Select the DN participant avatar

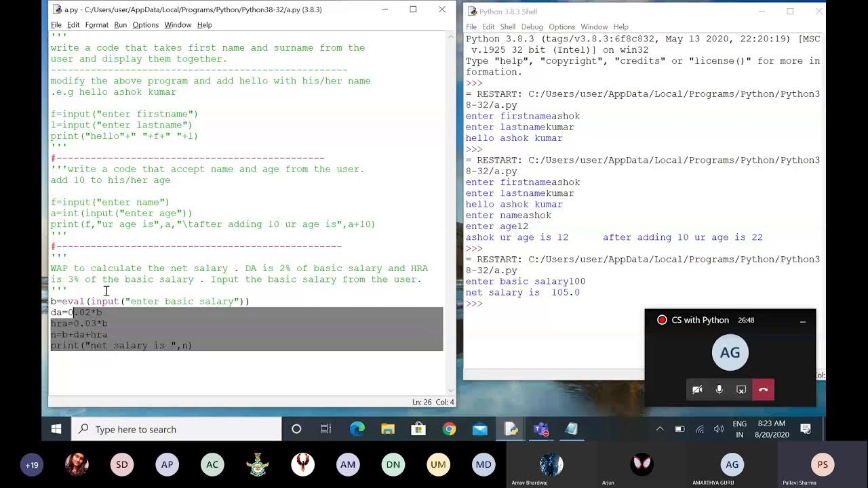point(393,465)
